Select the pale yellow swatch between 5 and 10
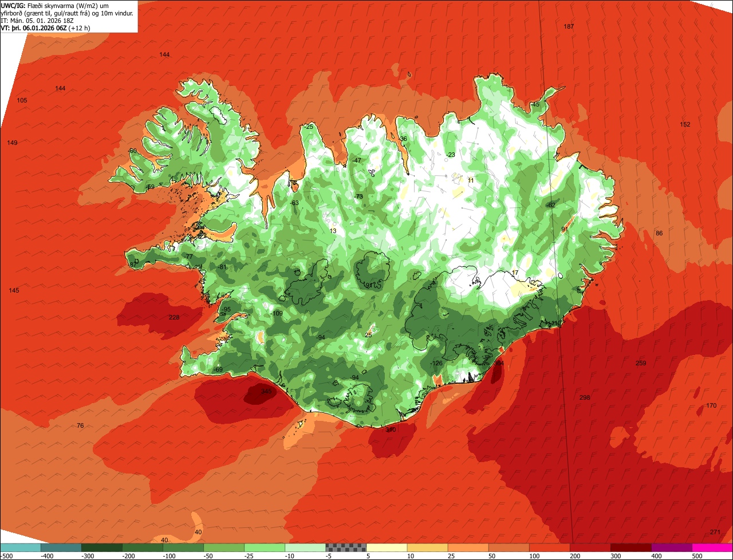Image resolution: width=733 pixels, height=560 pixels. (387, 547)
